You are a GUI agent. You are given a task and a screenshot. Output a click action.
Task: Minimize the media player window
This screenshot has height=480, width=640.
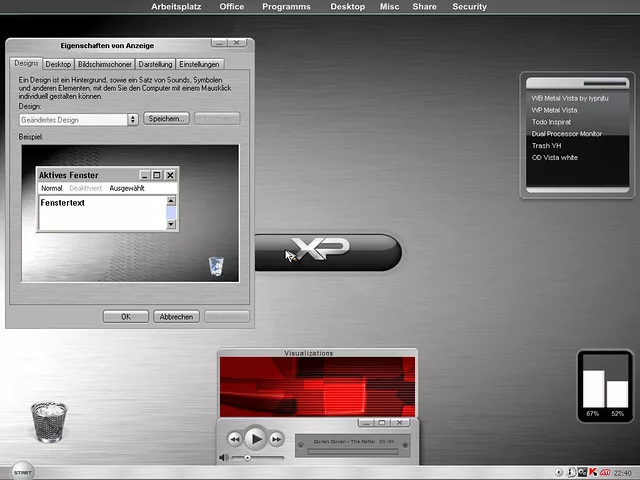(x=366, y=423)
